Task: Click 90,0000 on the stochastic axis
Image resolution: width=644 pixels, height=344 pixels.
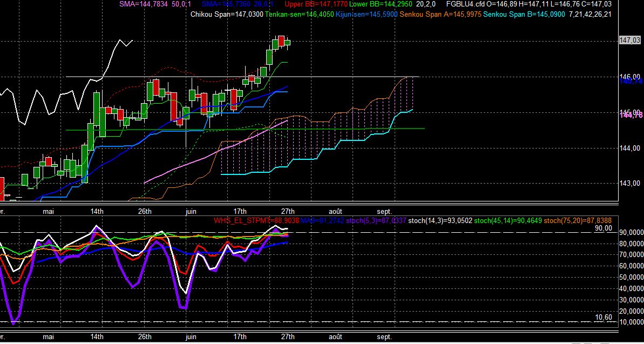Action: click(631, 232)
